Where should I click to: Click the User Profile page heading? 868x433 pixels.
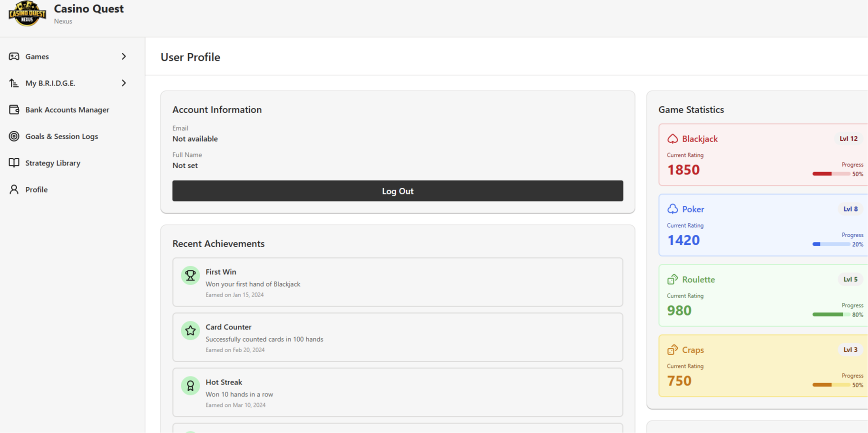(190, 57)
